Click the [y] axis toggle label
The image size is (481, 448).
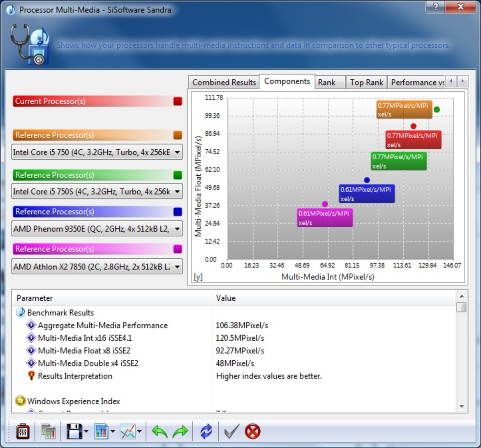coord(198,277)
